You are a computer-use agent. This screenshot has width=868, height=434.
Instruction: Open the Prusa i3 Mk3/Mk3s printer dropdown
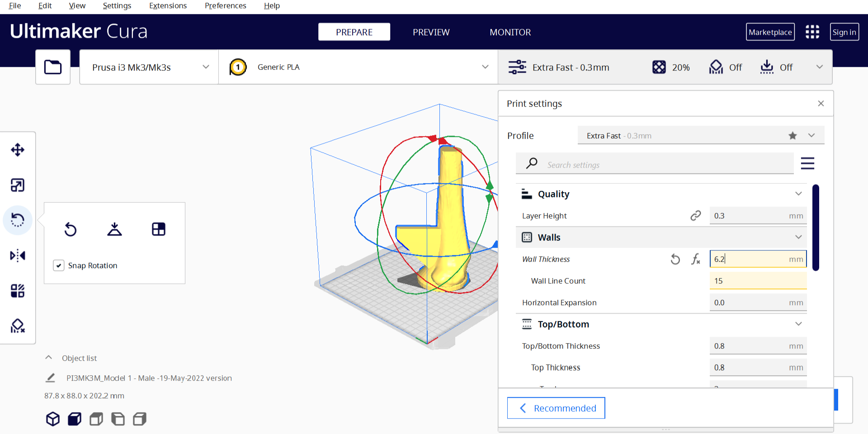click(x=149, y=67)
